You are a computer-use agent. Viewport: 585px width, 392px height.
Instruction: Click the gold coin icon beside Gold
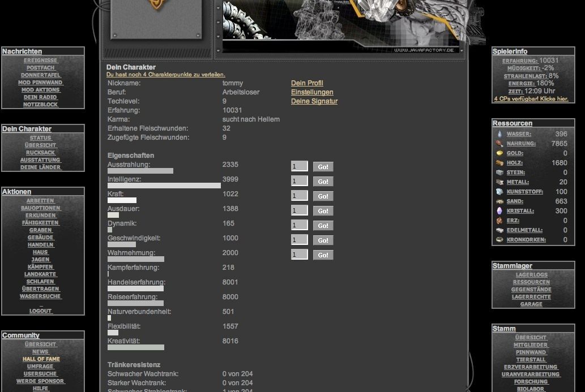pos(499,153)
